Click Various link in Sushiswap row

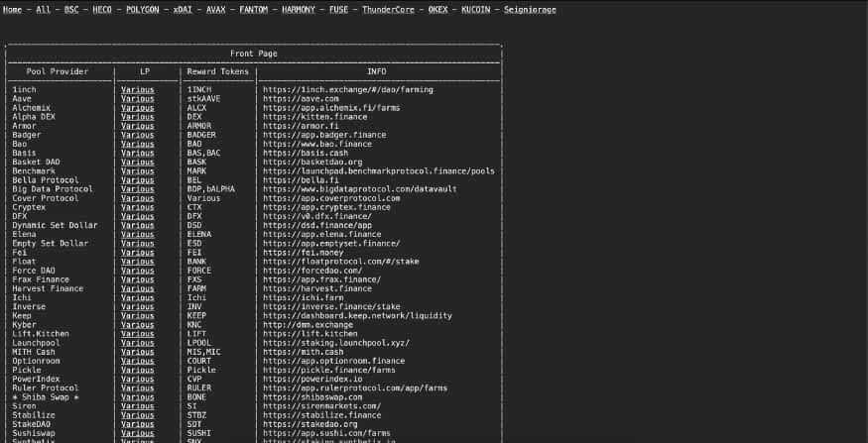(x=137, y=433)
